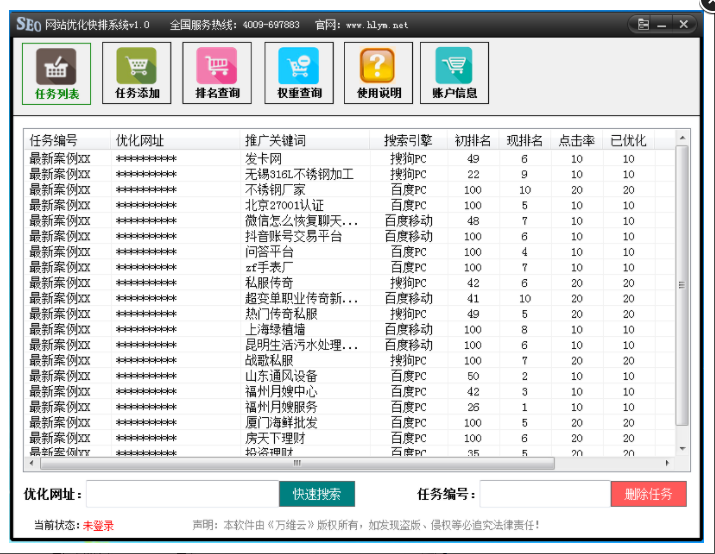This screenshot has height=554, width=715.
Task: Select the 发卡网 keyword row
Action: tap(264, 159)
